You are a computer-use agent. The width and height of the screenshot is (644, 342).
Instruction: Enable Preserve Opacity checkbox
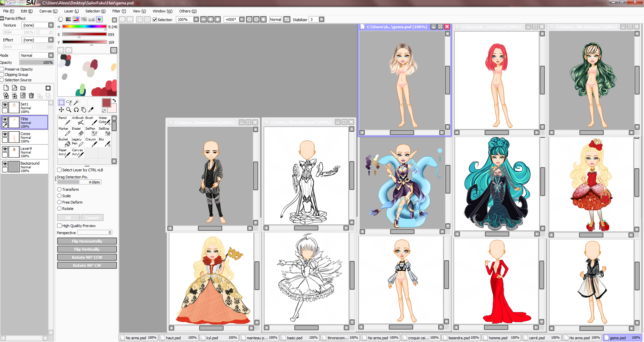2,69
